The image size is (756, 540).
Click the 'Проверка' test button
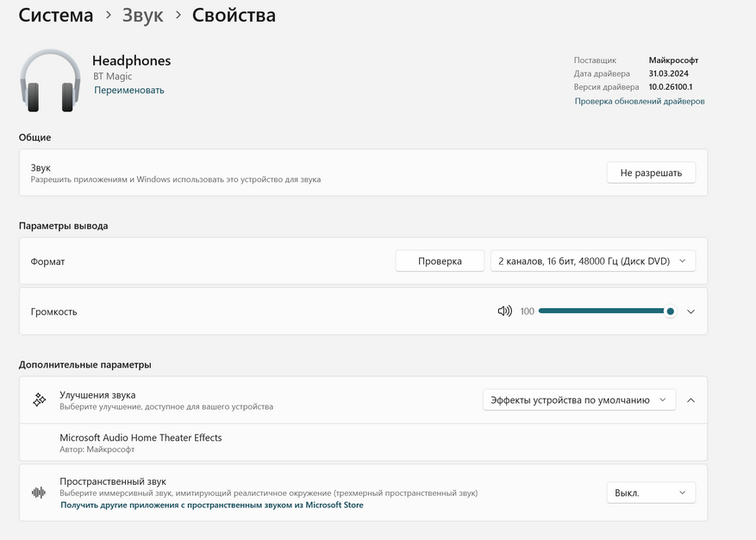(440, 261)
